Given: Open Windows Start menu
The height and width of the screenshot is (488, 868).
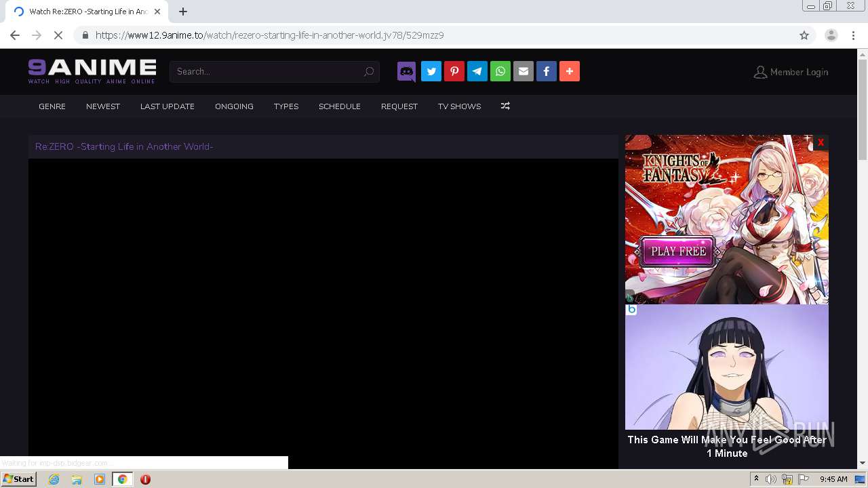Looking at the screenshot, I should 19,479.
